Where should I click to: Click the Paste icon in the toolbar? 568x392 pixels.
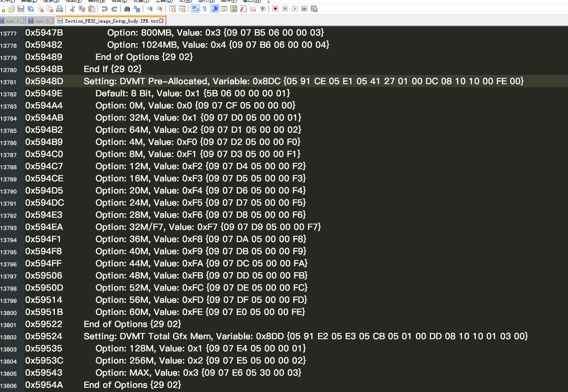(x=92, y=9)
